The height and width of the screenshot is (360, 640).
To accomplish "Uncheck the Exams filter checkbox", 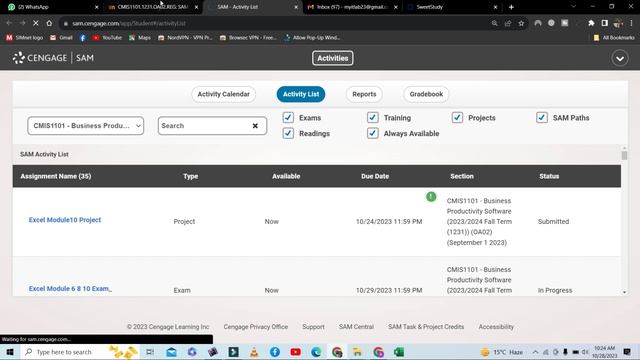I will (288, 118).
